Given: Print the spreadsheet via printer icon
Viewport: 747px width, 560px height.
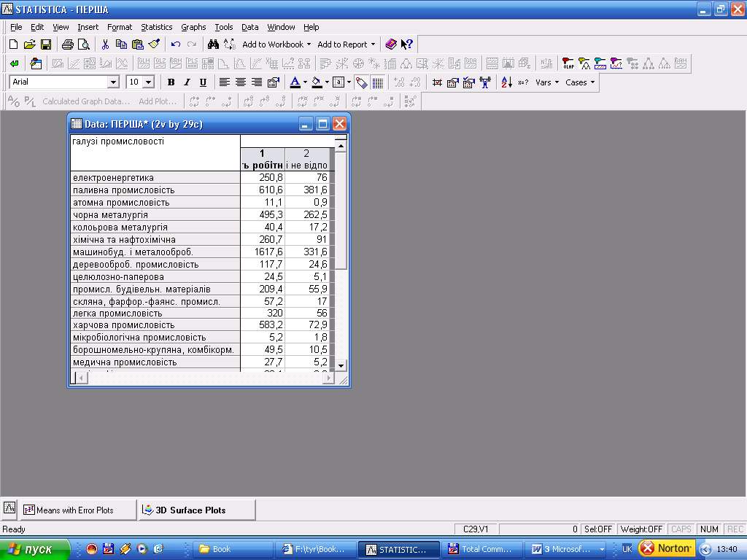Looking at the screenshot, I should coord(68,44).
